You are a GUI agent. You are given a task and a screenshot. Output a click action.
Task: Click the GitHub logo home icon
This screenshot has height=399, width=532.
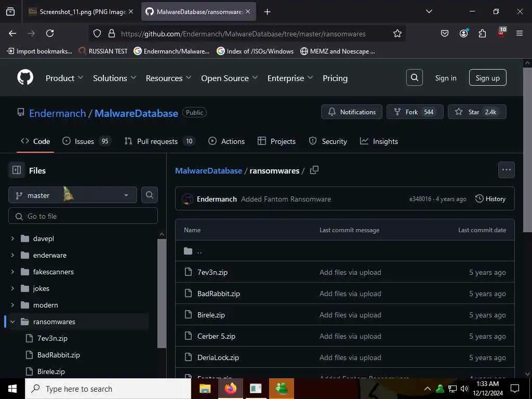click(x=25, y=77)
